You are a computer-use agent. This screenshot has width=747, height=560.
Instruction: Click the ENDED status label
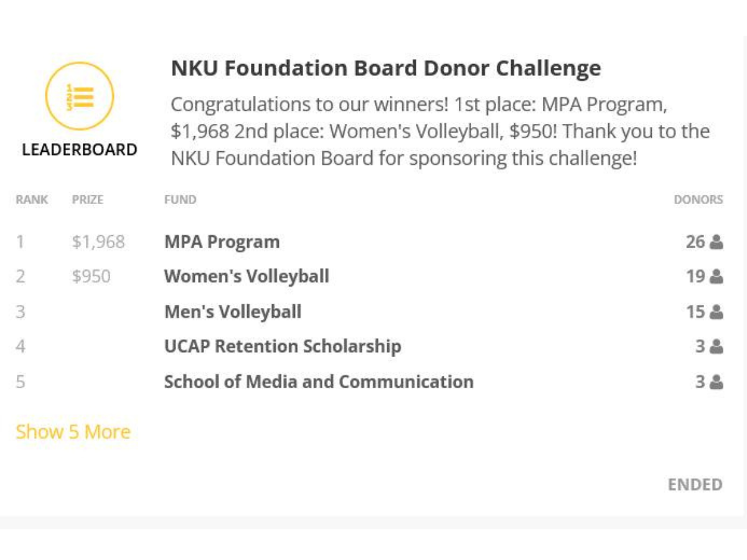click(695, 484)
